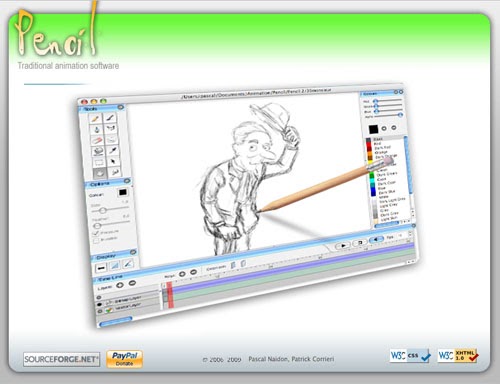Click the Red slider handle
500x384 pixels.
pos(375,101)
